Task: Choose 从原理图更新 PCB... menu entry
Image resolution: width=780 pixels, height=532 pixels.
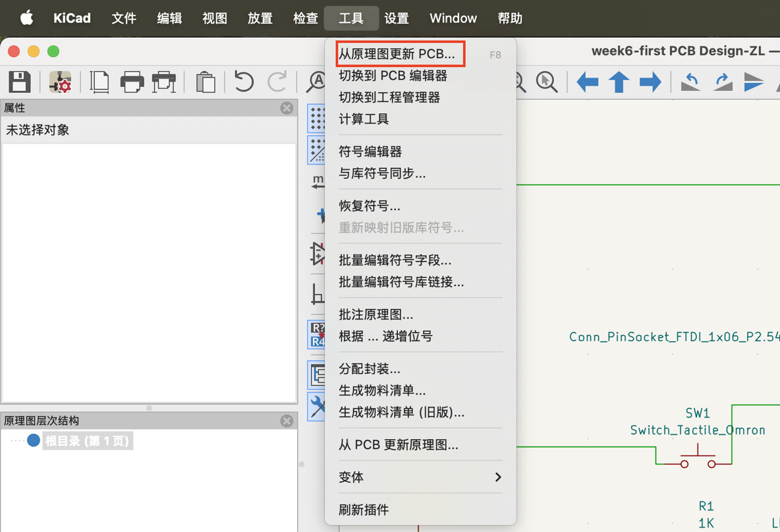Action: [x=420, y=54]
